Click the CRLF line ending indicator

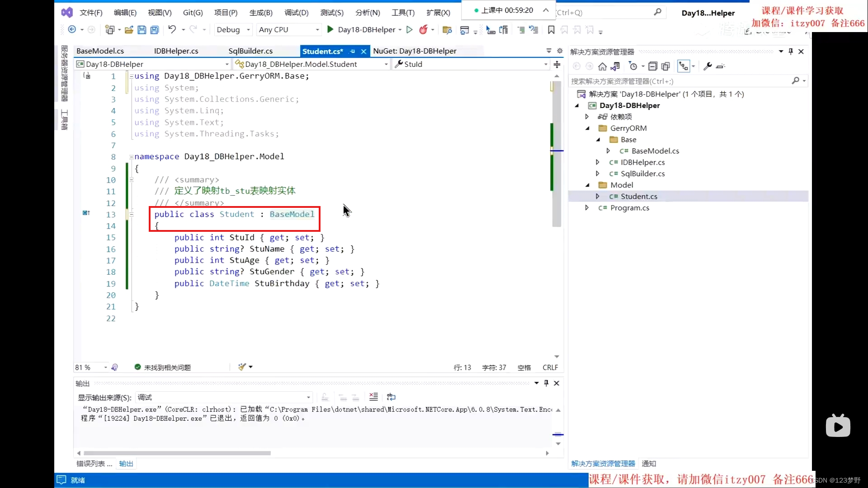[x=550, y=367]
